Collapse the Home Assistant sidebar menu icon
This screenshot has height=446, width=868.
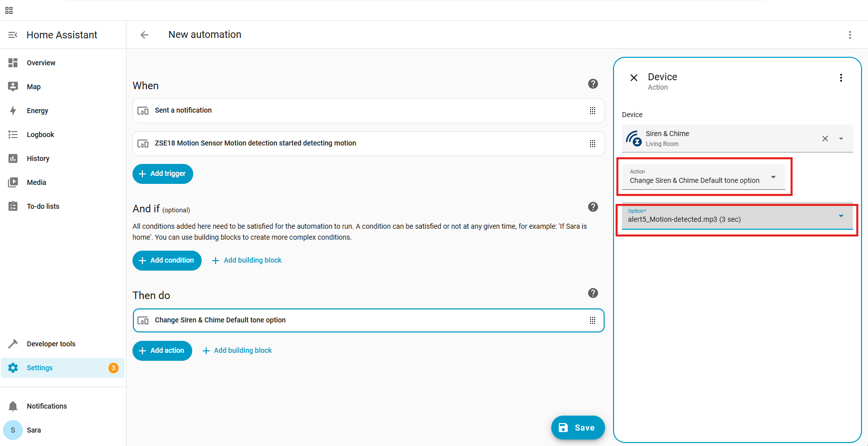(13, 35)
